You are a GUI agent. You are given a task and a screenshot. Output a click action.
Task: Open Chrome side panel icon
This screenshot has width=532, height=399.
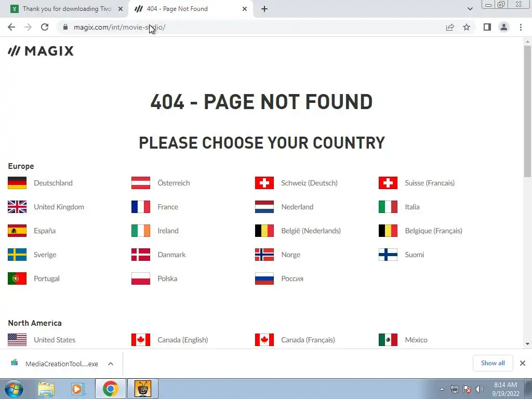pos(487,27)
